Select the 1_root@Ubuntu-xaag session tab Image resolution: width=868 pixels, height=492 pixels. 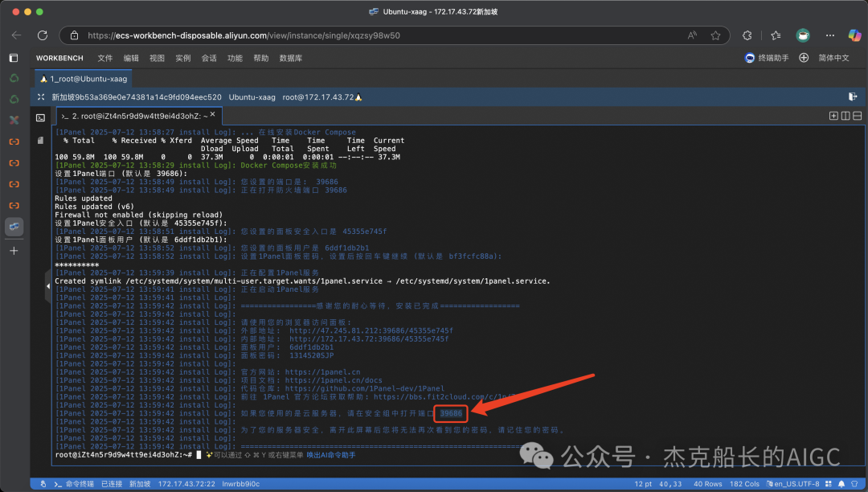[x=84, y=79]
